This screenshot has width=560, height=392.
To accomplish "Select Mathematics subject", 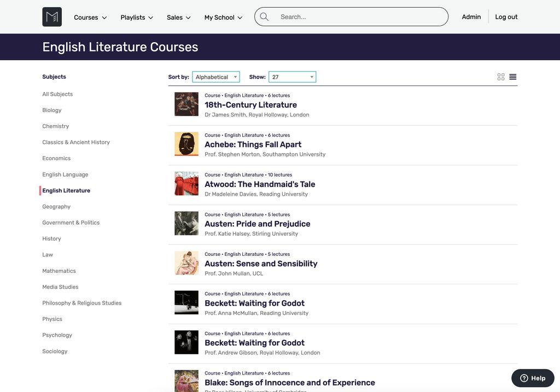I will (x=59, y=271).
